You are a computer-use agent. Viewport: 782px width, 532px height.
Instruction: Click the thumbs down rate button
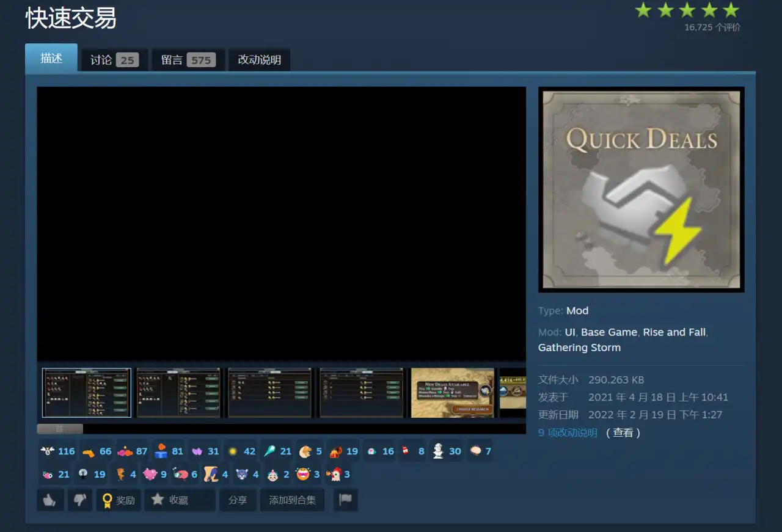[x=79, y=500]
